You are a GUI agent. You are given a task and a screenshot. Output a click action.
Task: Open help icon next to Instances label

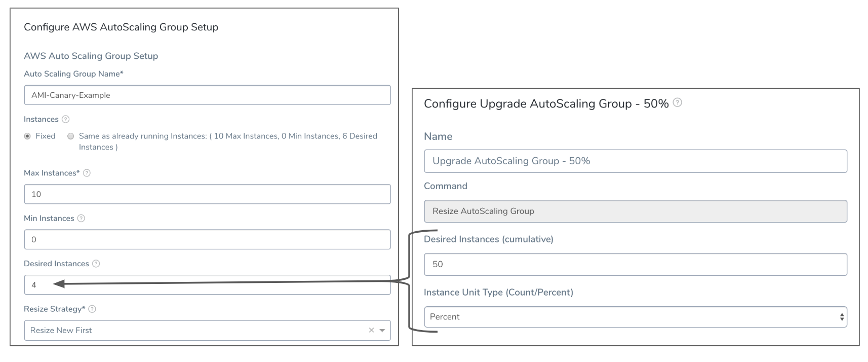coord(65,119)
